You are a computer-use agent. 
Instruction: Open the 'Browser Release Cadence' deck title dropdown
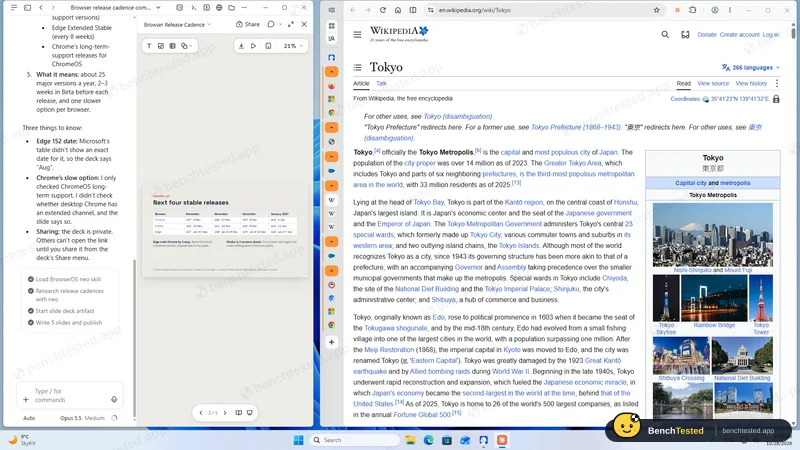[177, 24]
